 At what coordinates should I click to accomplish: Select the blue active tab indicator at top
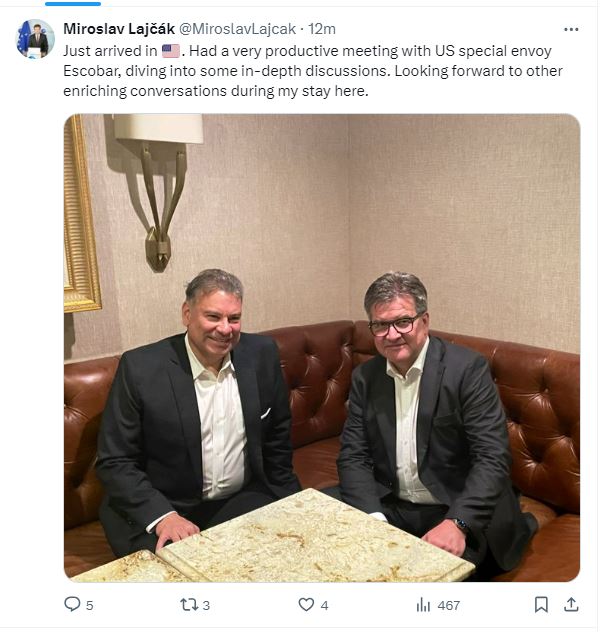pyautogui.click(x=73, y=4)
